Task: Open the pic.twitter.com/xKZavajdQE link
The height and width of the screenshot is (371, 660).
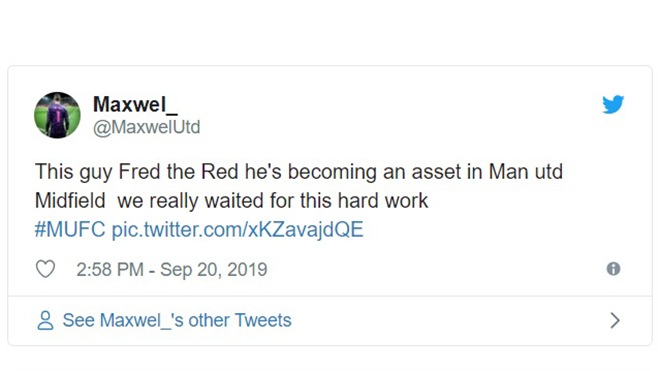Action: click(x=237, y=230)
